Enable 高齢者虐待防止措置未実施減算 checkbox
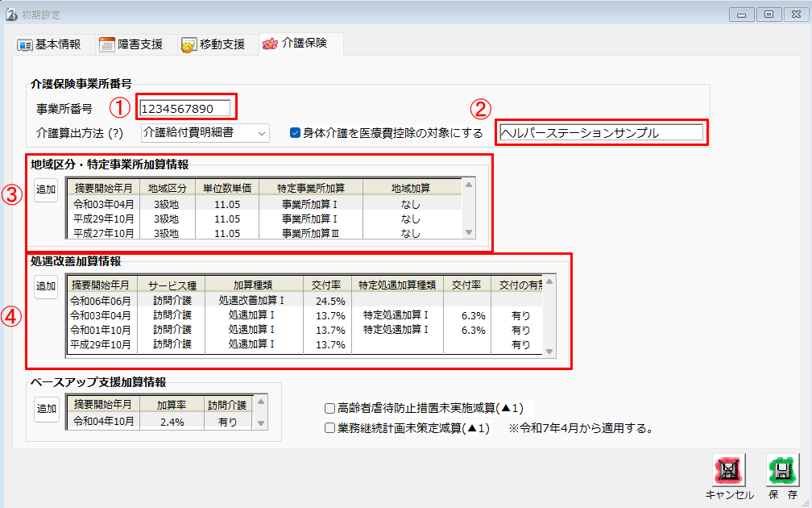 coord(329,409)
